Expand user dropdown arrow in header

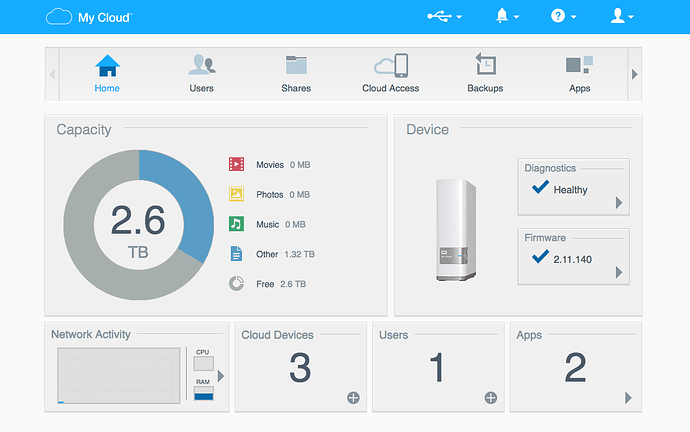click(631, 17)
